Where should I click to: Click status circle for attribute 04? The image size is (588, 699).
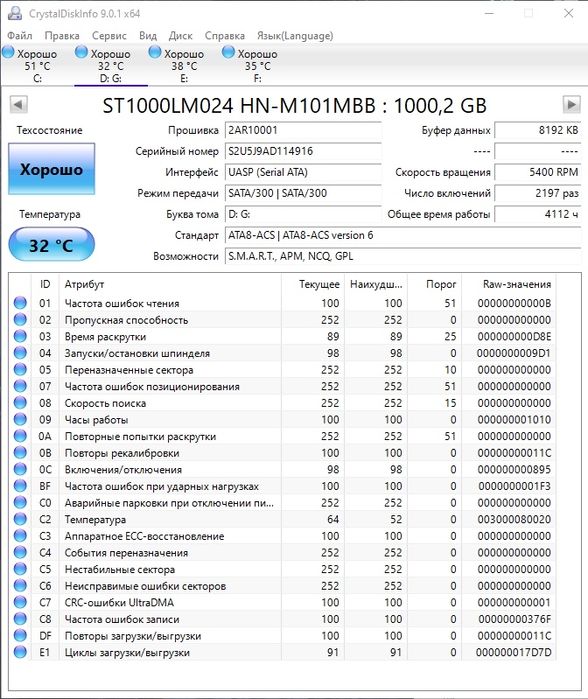pyautogui.click(x=20, y=353)
